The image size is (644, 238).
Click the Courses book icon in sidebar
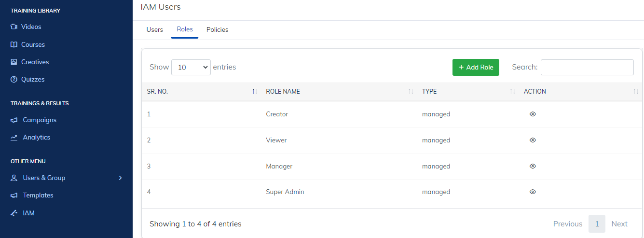pos(14,44)
